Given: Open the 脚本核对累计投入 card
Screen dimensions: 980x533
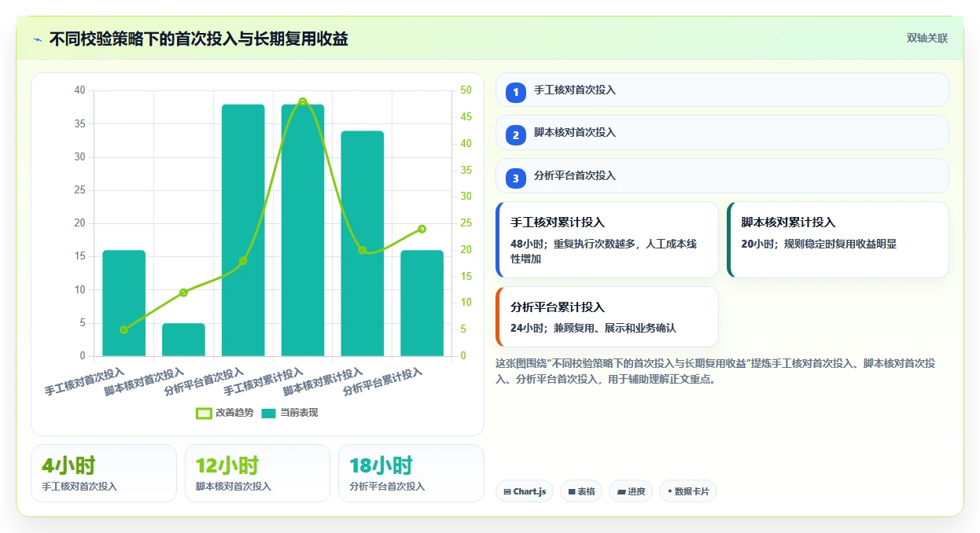Looking at the screenshot, I should click(838, 240).
